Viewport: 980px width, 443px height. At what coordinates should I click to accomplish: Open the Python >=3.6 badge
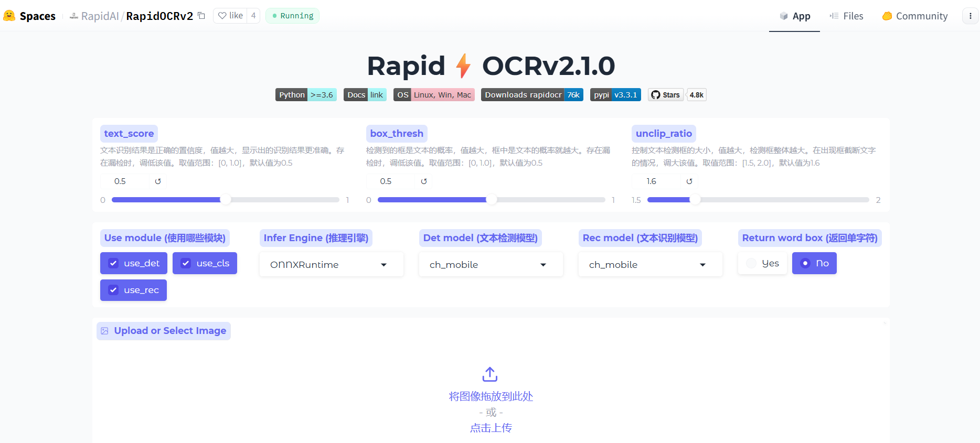pyautogui.click(x=306, y=95)
